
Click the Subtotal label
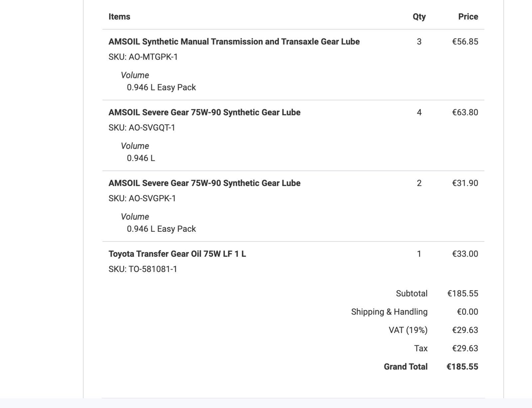[x=412, y=294]
